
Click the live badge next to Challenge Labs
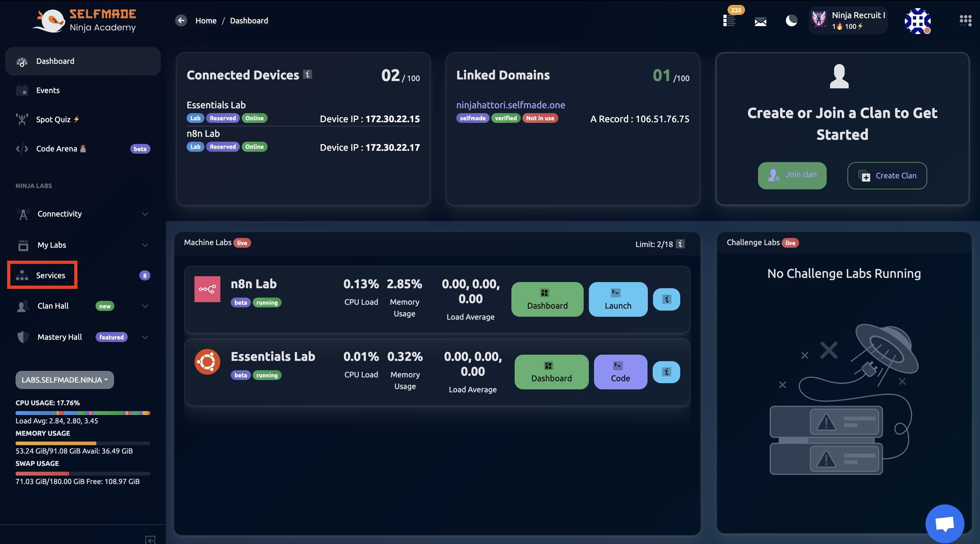(x=790, y=243)
